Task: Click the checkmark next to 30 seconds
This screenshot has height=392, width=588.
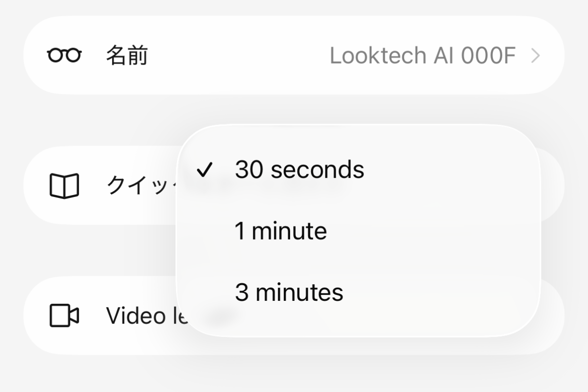Action: coord(204,170)
